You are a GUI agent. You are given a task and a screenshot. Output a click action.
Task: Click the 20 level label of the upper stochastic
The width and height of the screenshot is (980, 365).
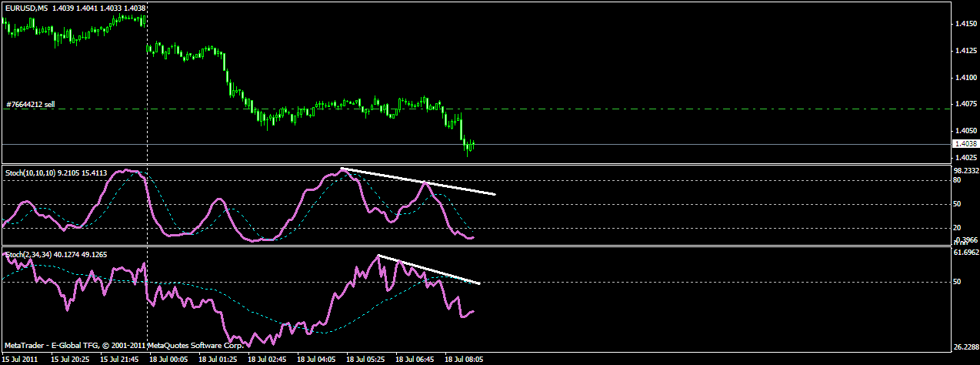[958, 228]
